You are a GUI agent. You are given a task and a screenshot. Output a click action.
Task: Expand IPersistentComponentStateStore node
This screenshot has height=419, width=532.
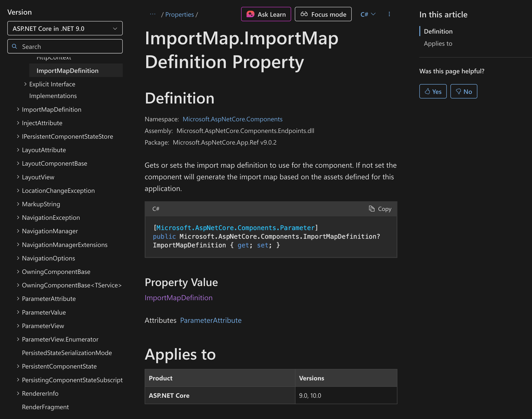click(x=18, y=136)
